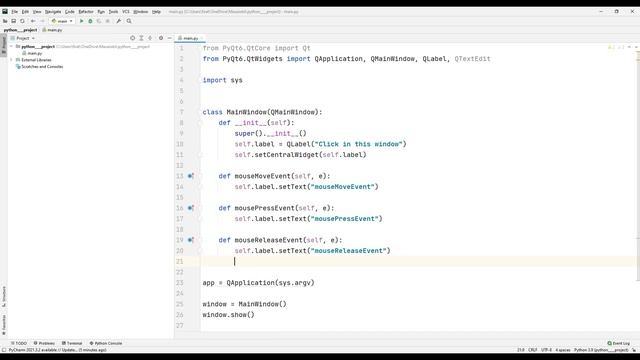The width and height of the screenshot is (640, 360).
Task: Open the File menu
Action: click(15, 12)
